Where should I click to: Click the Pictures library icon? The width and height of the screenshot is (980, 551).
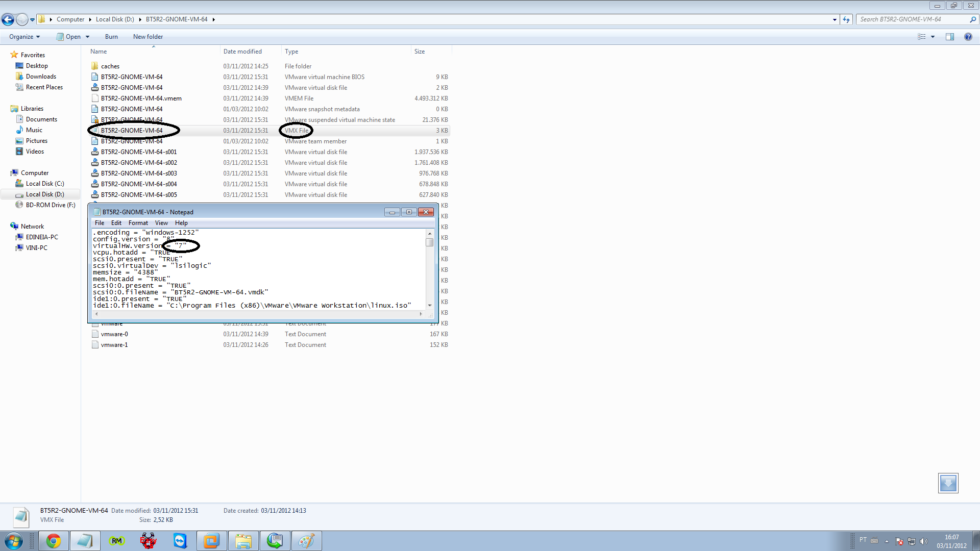click(19, 141)
